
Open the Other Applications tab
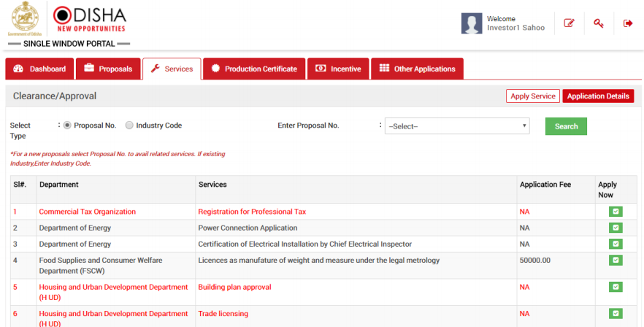tap(418, 69)
